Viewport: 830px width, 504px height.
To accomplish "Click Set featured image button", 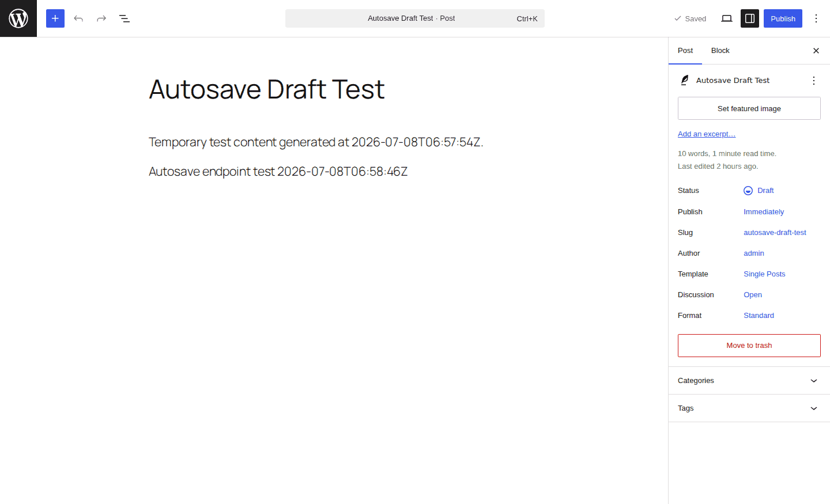I will [x=749, y=108].
